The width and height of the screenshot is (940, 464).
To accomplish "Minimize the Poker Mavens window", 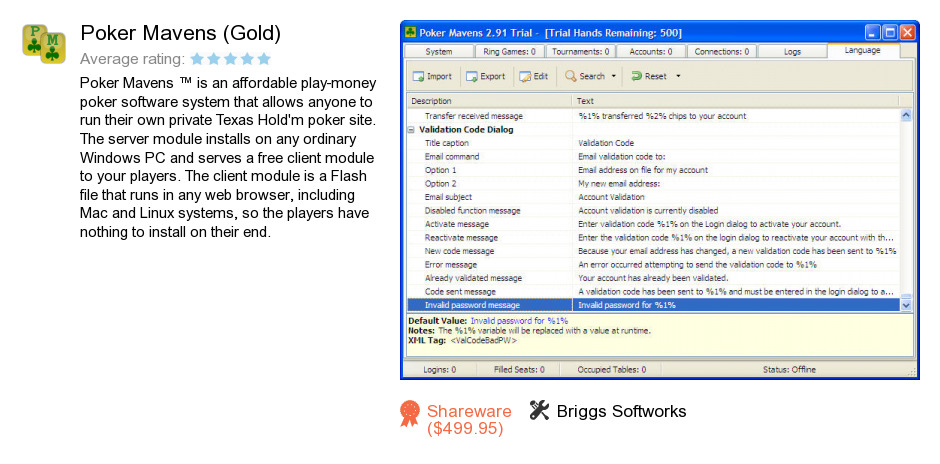I will 872,32.
